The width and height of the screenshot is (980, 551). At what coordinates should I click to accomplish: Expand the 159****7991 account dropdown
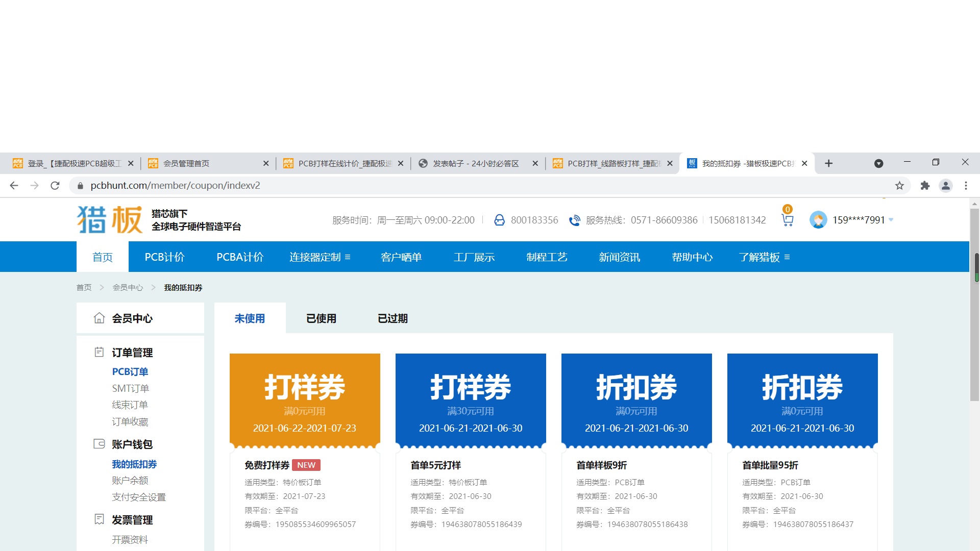[x=891, y=220]
